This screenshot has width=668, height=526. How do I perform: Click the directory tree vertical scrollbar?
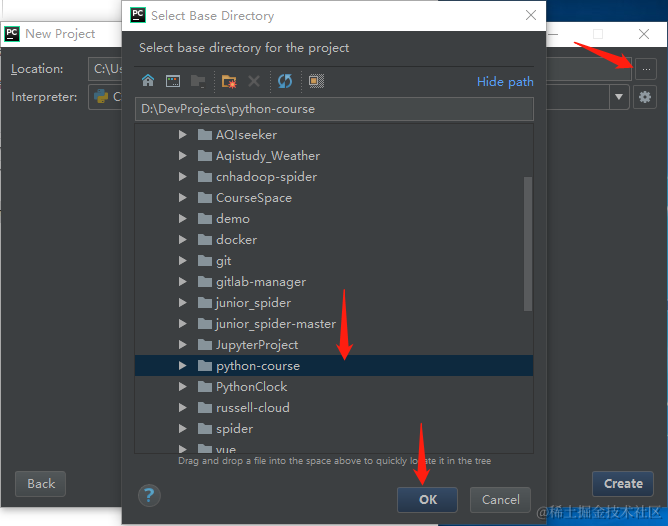tap(528, 244)
